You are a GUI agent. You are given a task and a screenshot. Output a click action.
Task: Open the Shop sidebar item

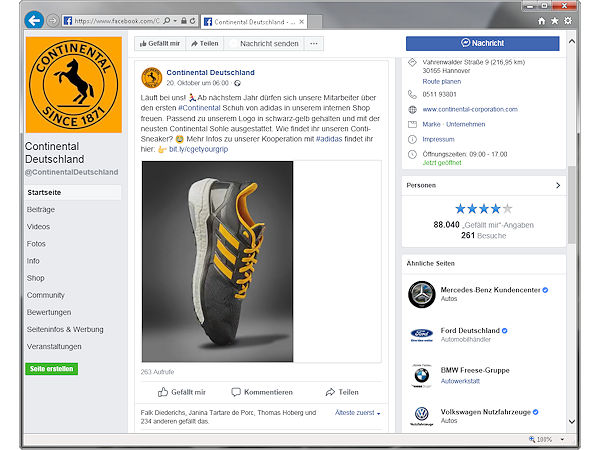pyautogui.click(x=36, y=278)
